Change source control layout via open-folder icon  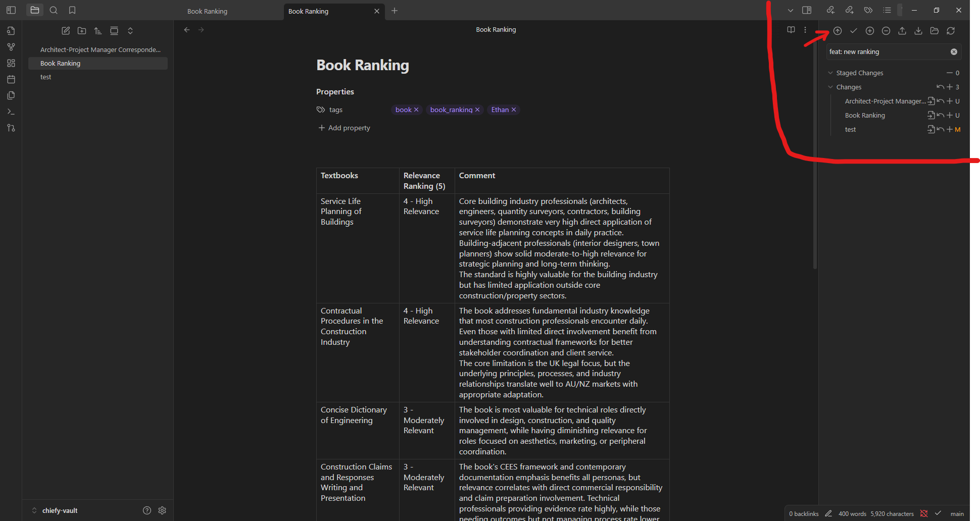[x=935, y=31]
